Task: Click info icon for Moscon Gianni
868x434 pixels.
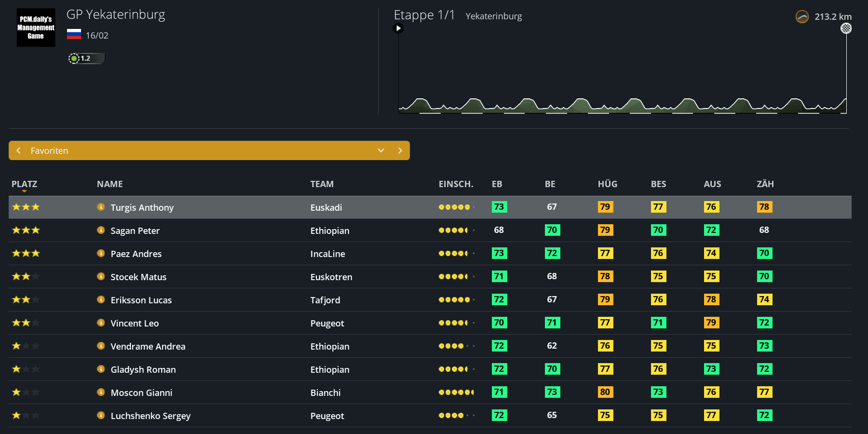Action: click(x=101, y=392)
